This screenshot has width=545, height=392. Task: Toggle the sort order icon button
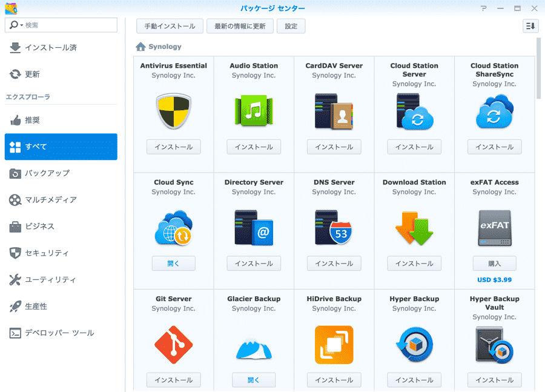click(x=530, y=26)
